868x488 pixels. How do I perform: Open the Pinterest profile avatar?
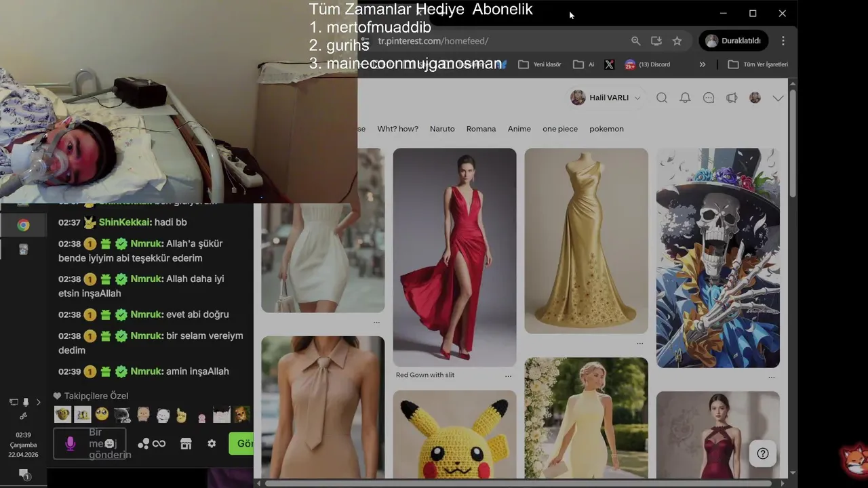[x=755, y=98]
